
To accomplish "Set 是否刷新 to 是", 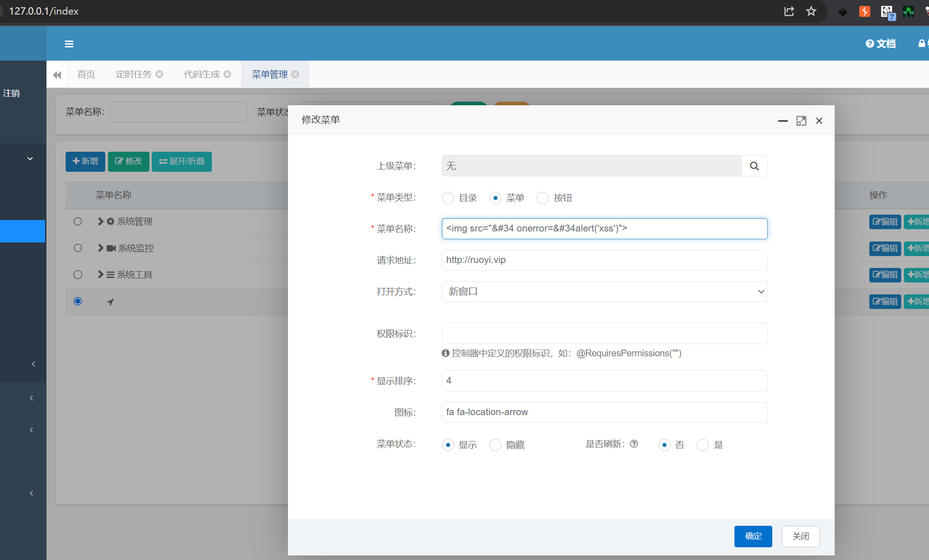I will (x=703, y=445).
